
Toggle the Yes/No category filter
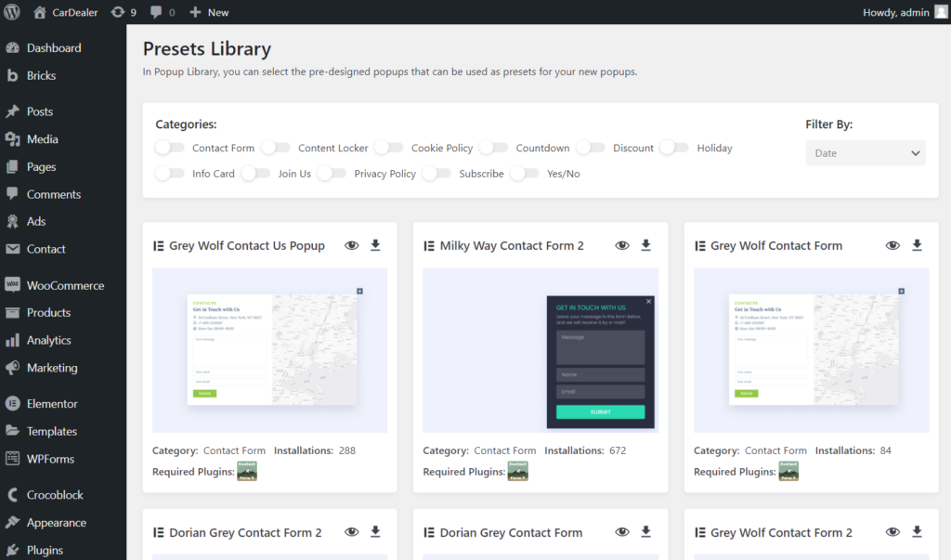524,174
